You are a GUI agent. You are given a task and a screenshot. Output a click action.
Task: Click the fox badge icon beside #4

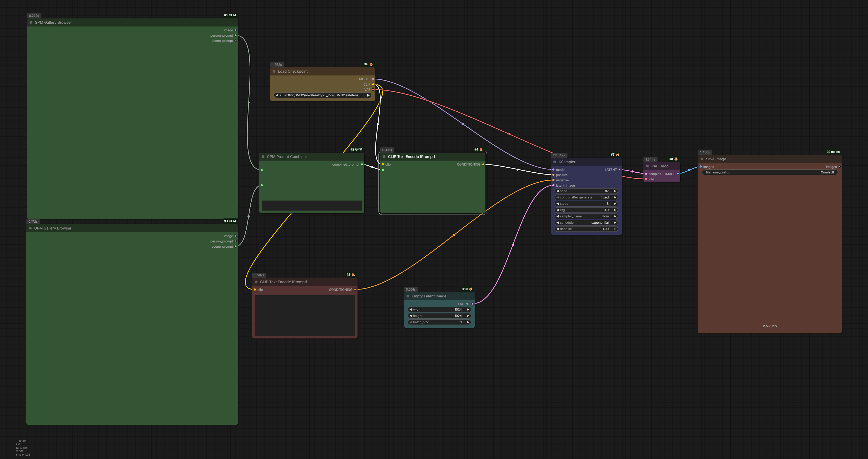point(481,149)
